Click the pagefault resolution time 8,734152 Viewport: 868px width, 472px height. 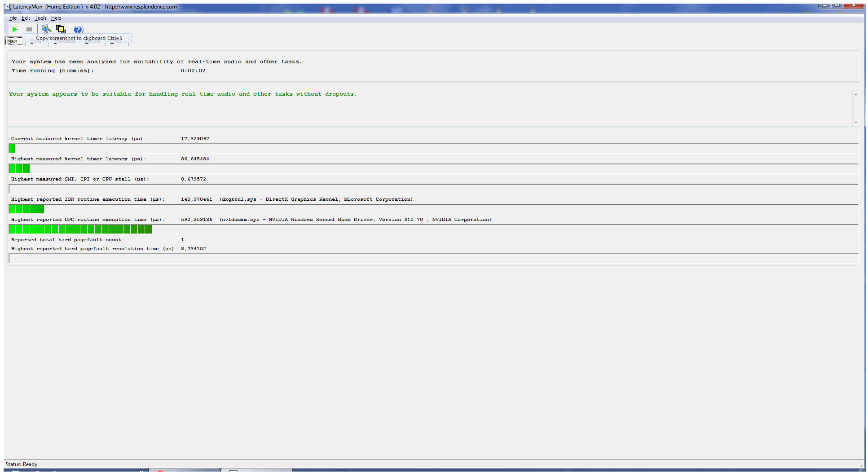tap(194, 248)
